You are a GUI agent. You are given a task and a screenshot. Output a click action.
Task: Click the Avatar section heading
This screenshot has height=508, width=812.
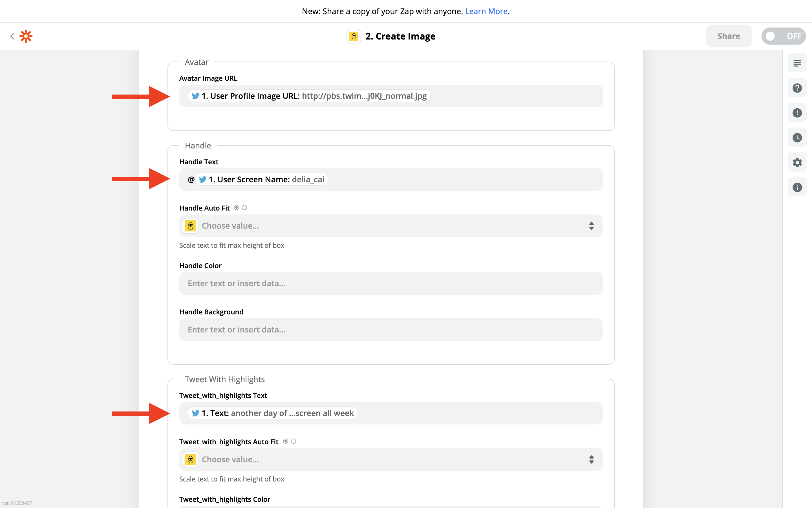coord(197,62)
